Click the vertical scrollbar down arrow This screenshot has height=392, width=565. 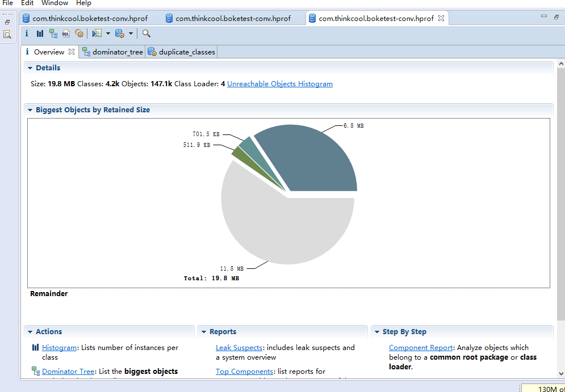pyautogui.click(x=560, y=373)
